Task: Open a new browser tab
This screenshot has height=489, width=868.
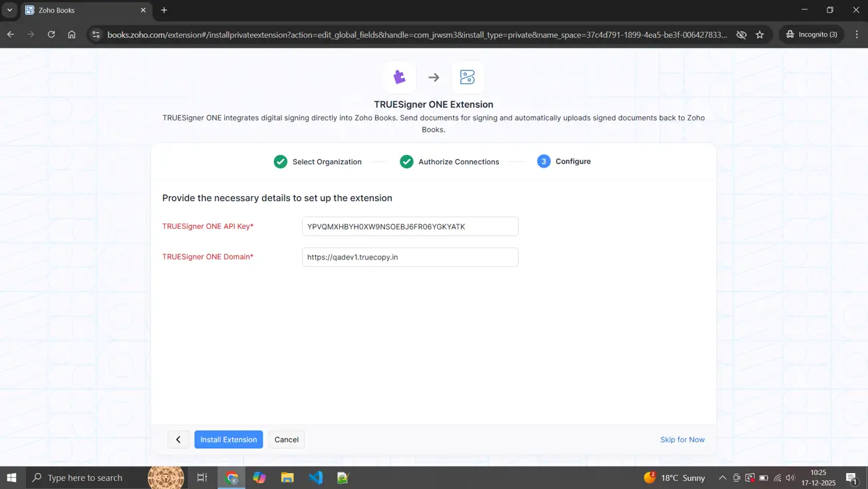Action: [164, 10]
